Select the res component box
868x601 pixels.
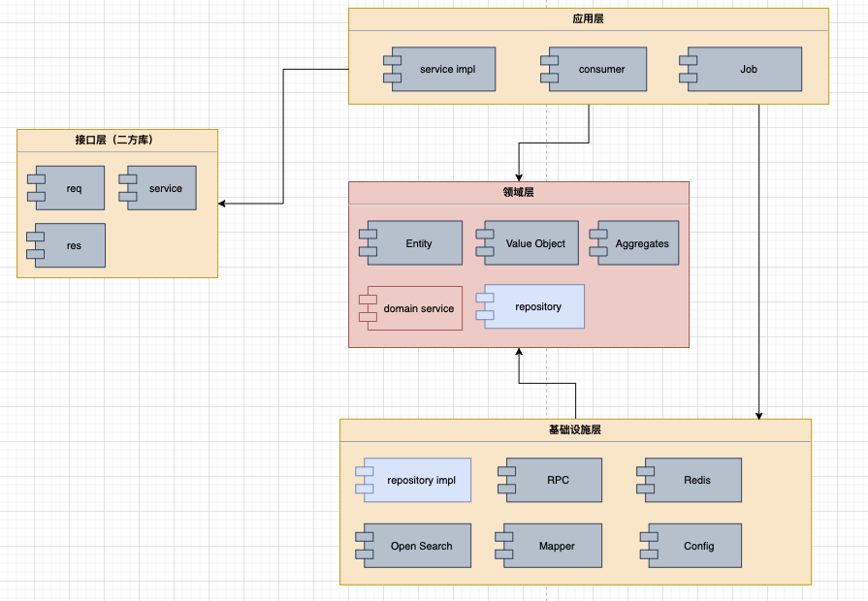tap(66, 245)
